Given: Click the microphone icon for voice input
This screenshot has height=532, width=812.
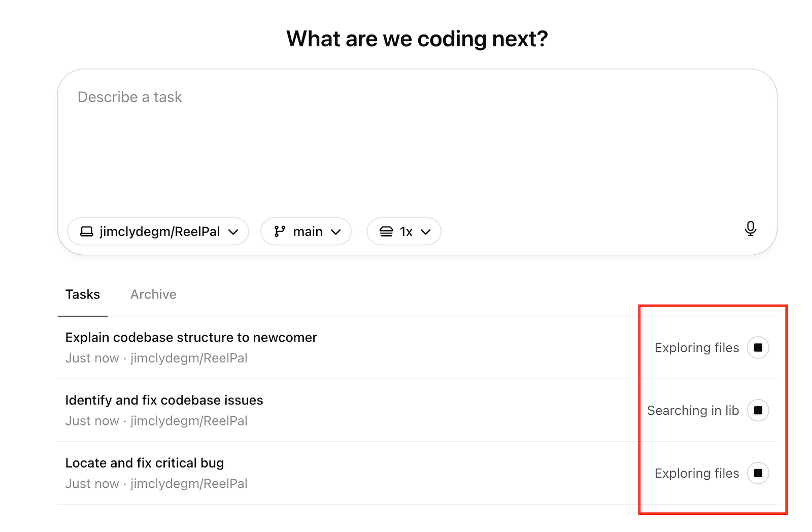Looking at the screenshot, I should click(x=752, y=229).
